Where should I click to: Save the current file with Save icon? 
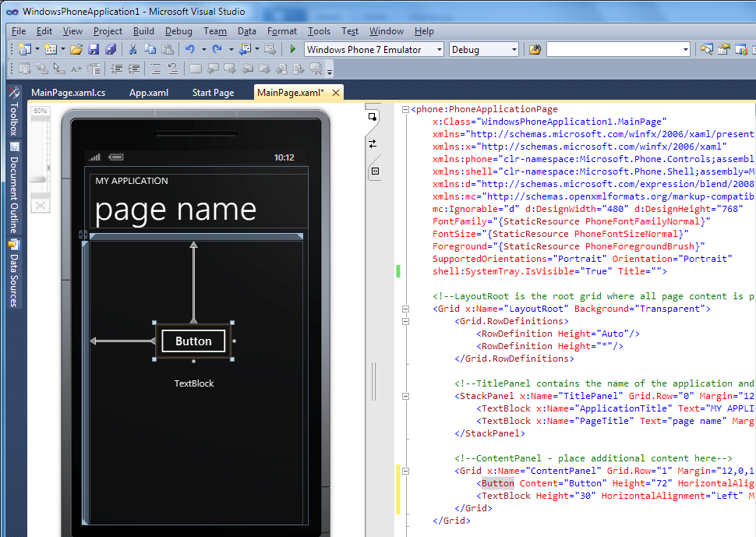pyautogui.click(x=94, y=49)
